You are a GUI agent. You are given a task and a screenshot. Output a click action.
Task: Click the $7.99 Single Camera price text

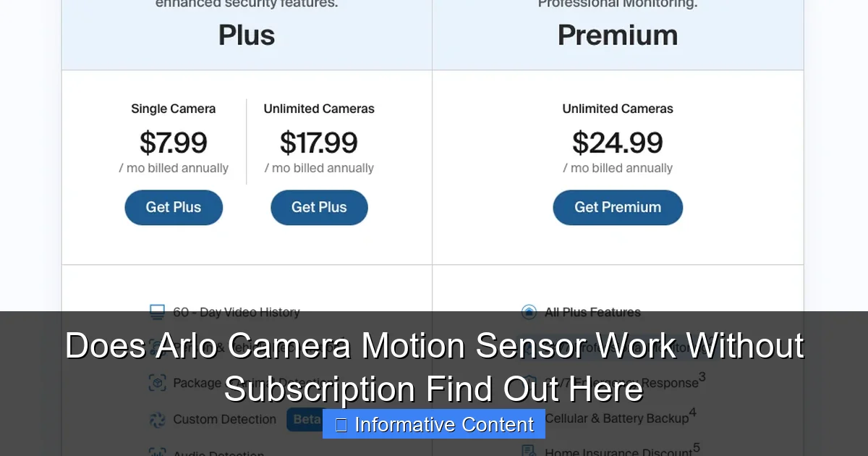tap(173, 143)
